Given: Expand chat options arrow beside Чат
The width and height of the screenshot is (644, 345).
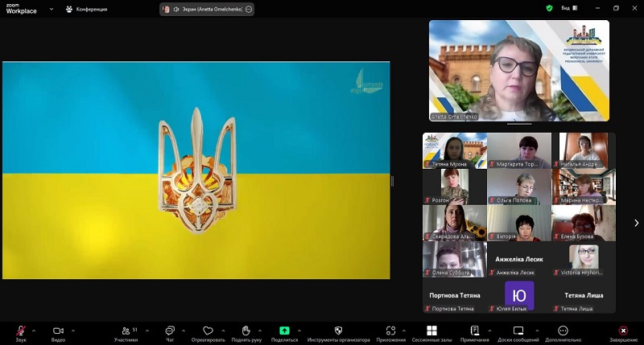Looking at the screenshot, I should (184, 331).
